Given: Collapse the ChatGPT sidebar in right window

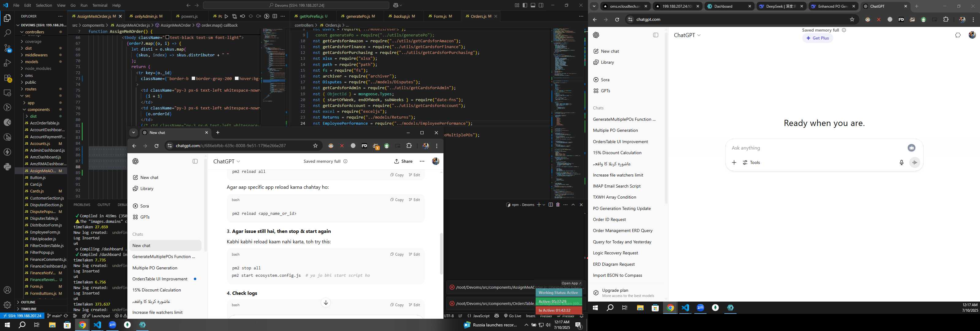Looking at the screenshot, I should coord(655,35).
